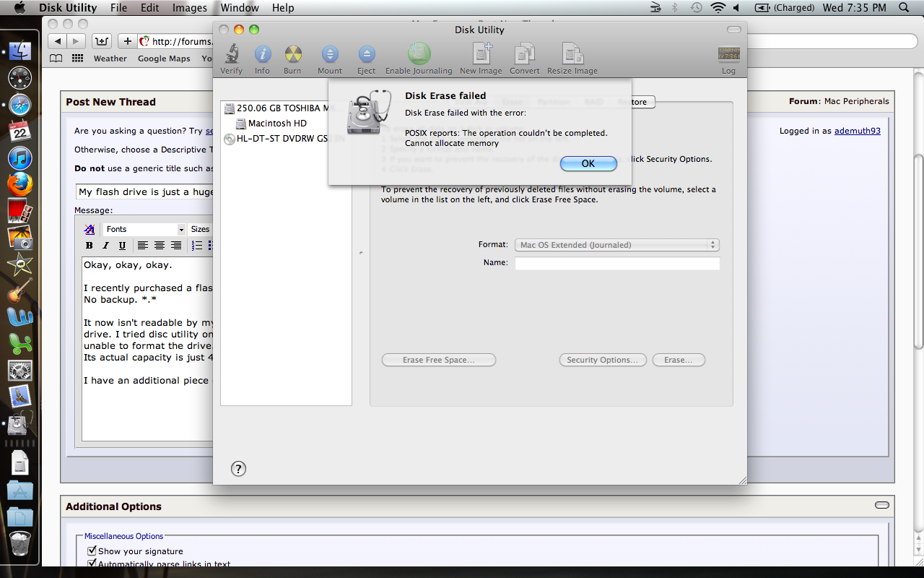This screenshot has height=578, width=924.
Task: Click Safari's forward arrow button
Action: 77,41
